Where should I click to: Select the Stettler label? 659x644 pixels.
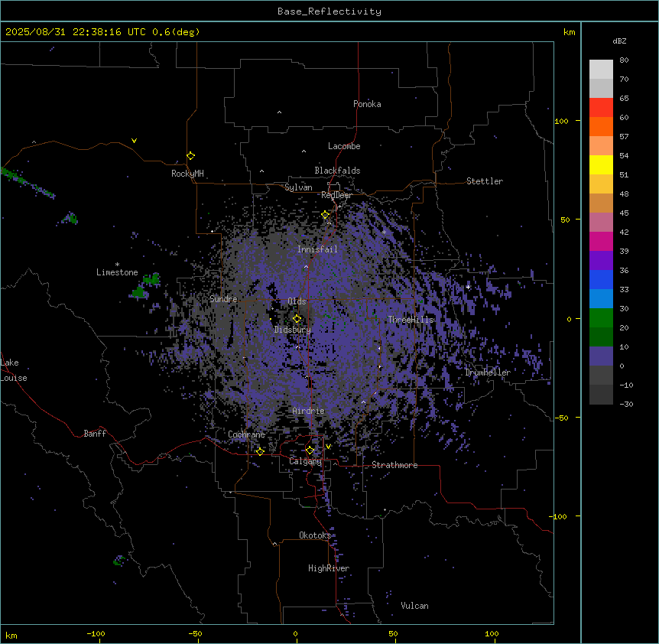click(x=485, y=181)
